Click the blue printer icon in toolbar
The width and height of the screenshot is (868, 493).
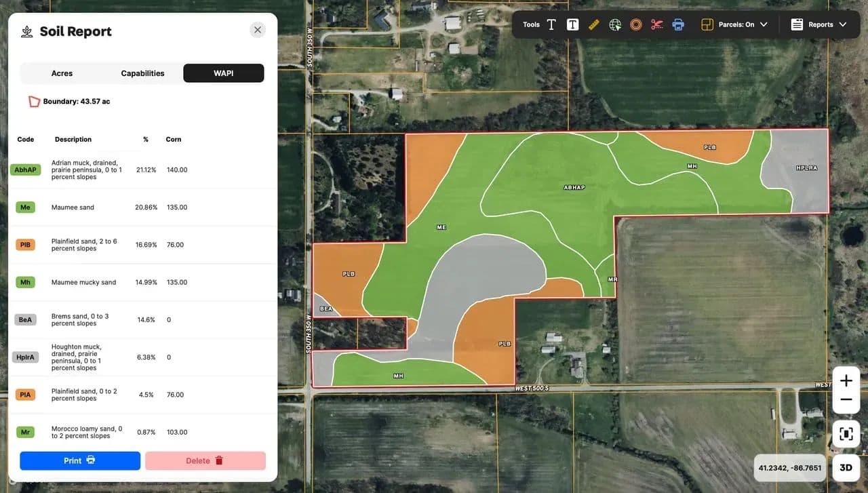[x=677, y=24]
